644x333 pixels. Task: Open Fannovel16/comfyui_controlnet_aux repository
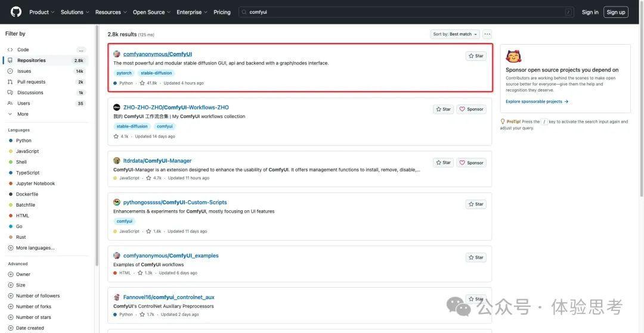coord(169,297)
